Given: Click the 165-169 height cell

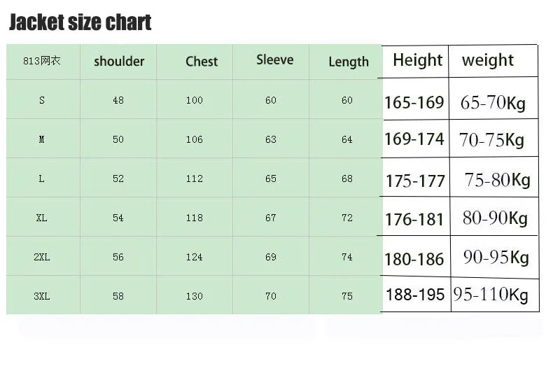Looking at the screenshot, I should [414, 103].
